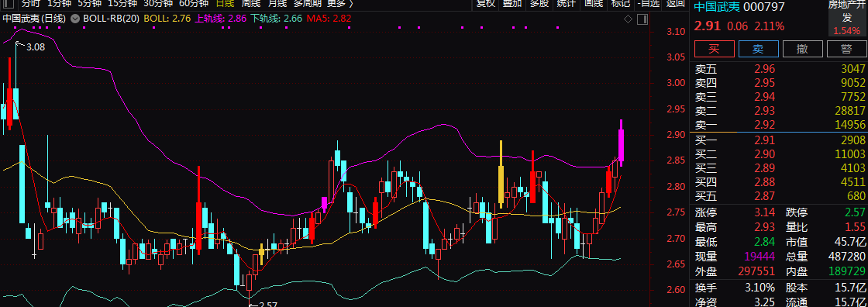Click the 警 (alert) button
The image size is (868, 307).
coord(846,49)
